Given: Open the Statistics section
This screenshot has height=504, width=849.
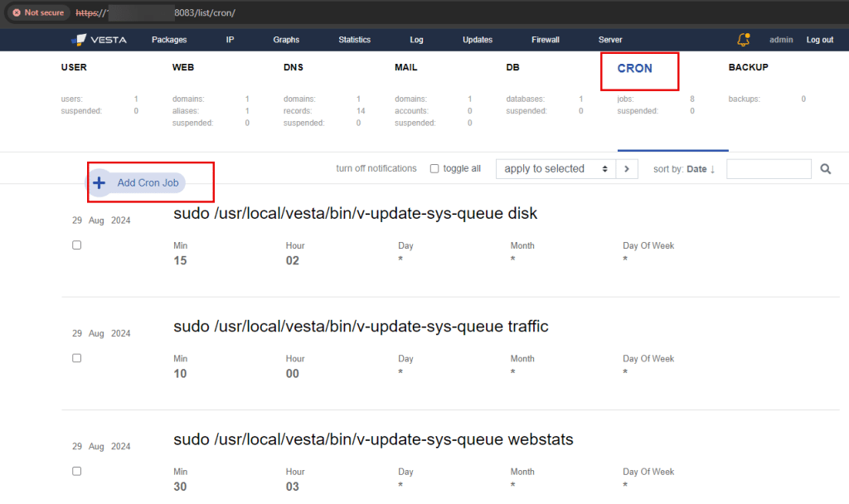Looking at the screenshot, I should (354, 39).
